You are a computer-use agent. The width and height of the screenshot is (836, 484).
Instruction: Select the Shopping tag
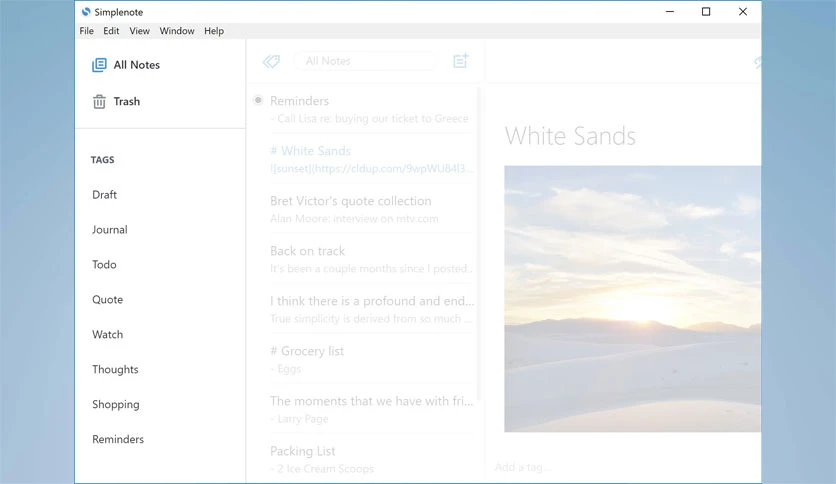click(x=115, y=405)
